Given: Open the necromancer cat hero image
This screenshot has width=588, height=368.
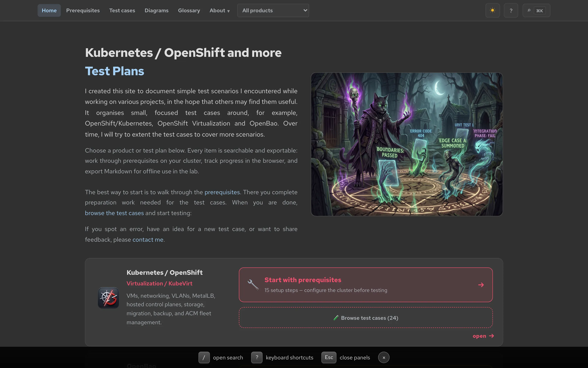Looking at the screenshot, I should (407, 144).
